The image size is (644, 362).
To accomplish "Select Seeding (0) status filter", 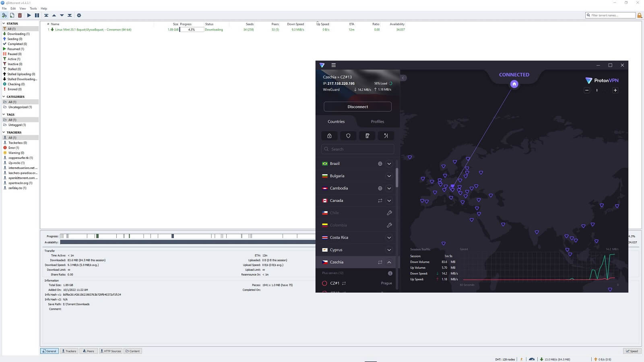I will [x=14, y=39].
